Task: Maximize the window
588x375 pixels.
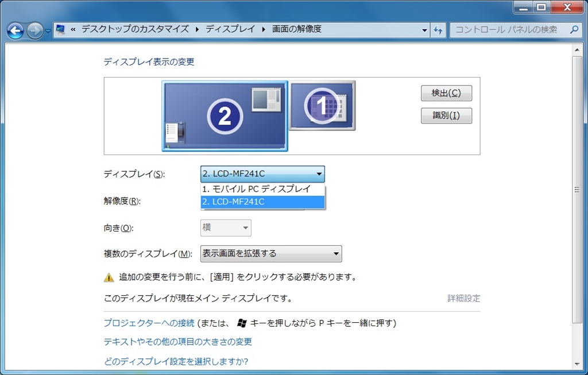Action: point(541,7)
